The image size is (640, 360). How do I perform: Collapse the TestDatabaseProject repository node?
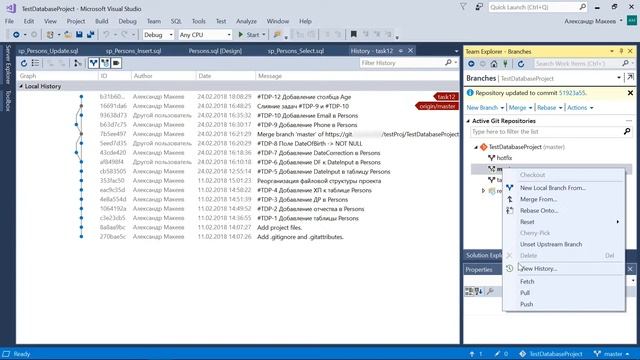click(476, 147)
